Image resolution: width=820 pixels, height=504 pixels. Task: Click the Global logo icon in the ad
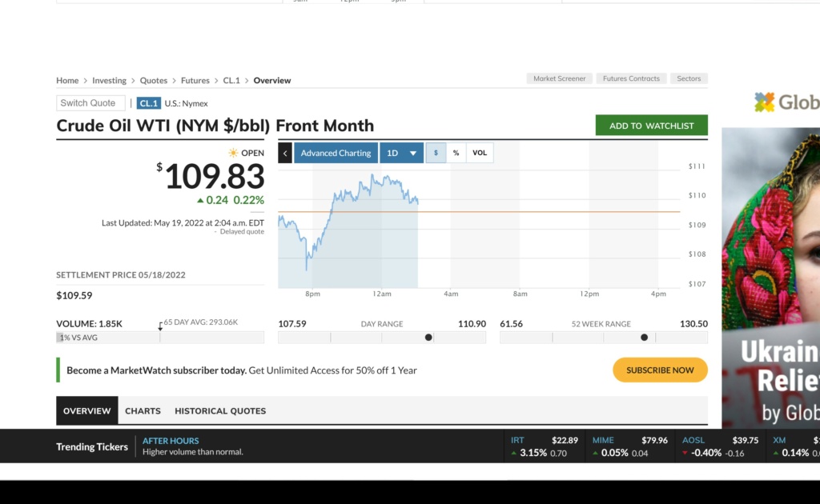pos(764,102)
